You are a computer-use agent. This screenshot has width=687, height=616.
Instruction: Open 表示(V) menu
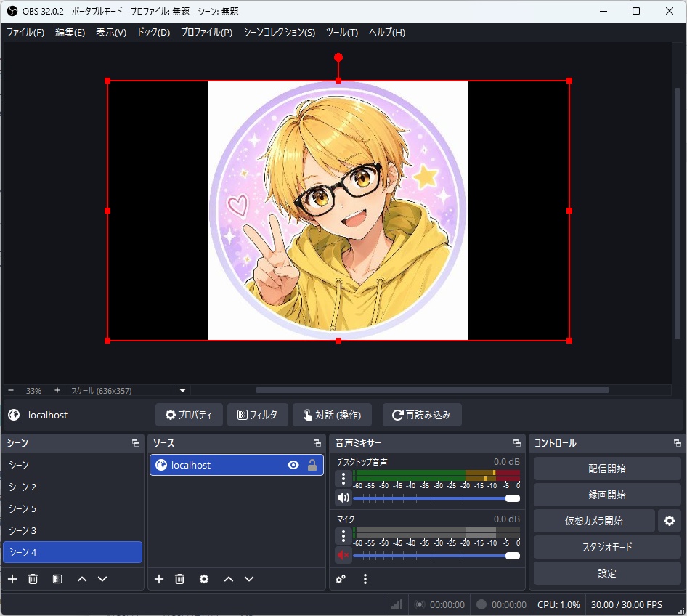pos(111,32)
